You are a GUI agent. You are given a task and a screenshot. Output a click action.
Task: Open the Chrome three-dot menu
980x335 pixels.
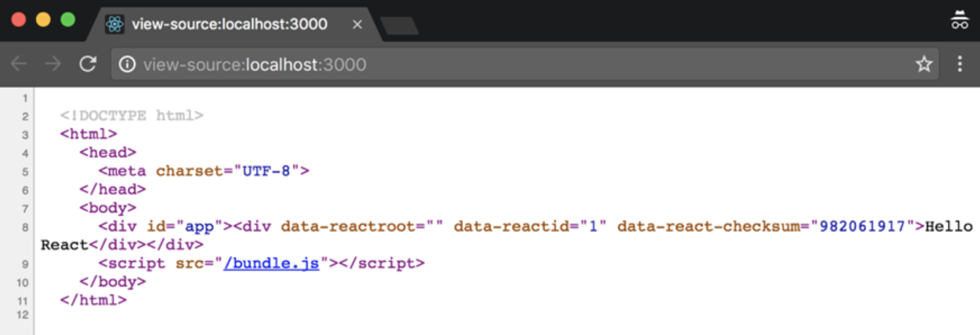pyautogui.click(x=960, y=64)
